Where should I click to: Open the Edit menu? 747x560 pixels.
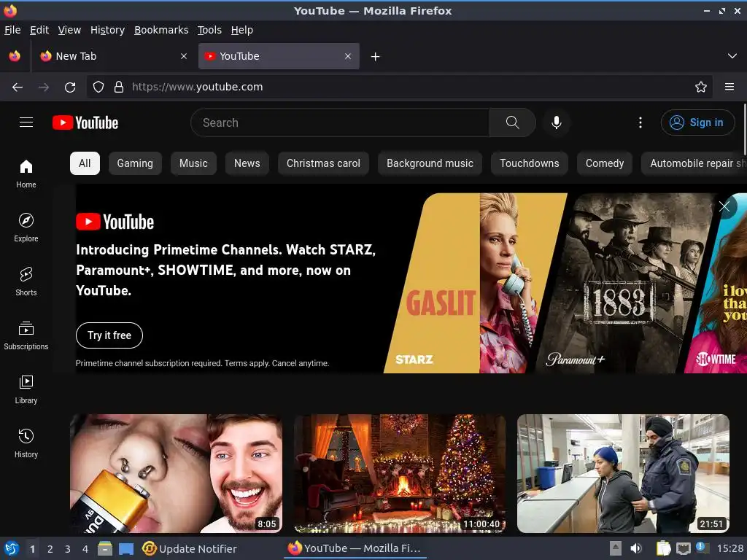[39, 30]
